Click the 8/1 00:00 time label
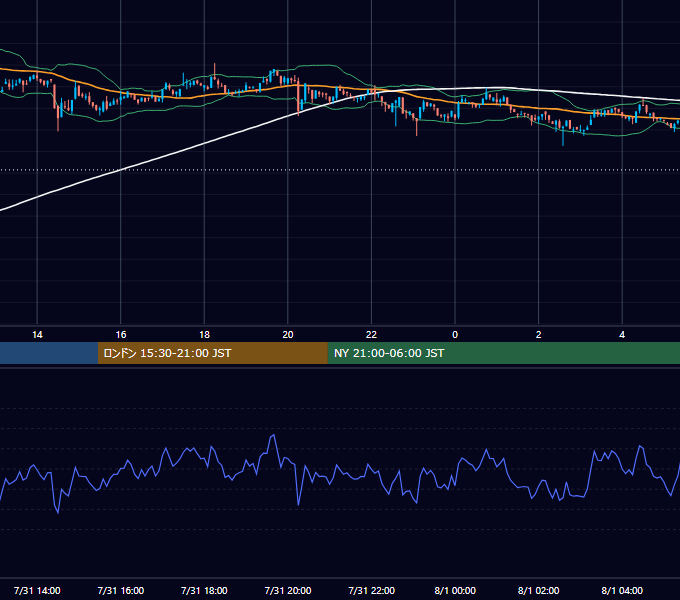Image resolution: width=680 pixels, height=600 pixels. pos(455,590)
